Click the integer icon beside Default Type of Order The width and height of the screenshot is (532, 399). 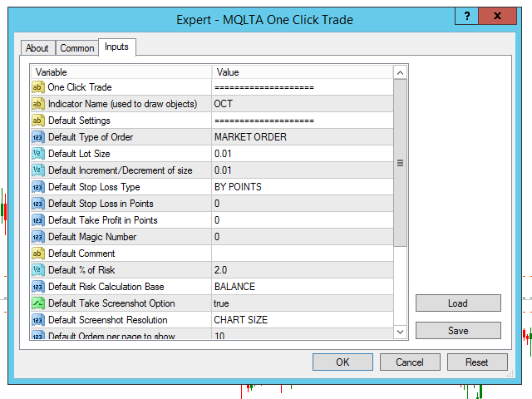coord(38,137)
